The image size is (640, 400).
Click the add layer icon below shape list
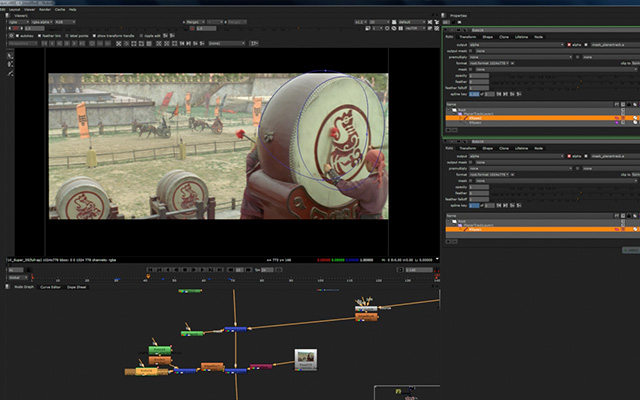click(x=448, y=130)
